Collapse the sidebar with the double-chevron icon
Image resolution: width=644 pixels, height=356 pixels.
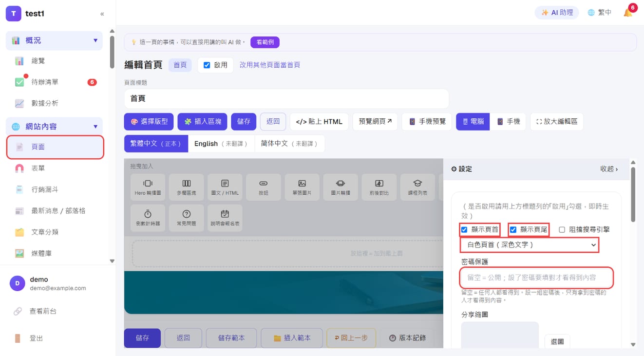coord(102,14)
